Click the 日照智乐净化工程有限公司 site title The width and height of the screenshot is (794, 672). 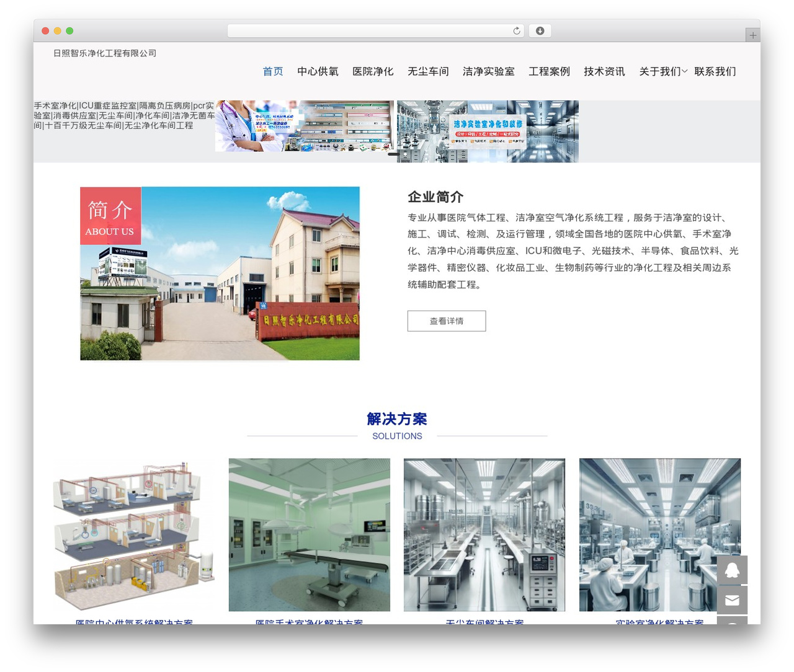105,53
